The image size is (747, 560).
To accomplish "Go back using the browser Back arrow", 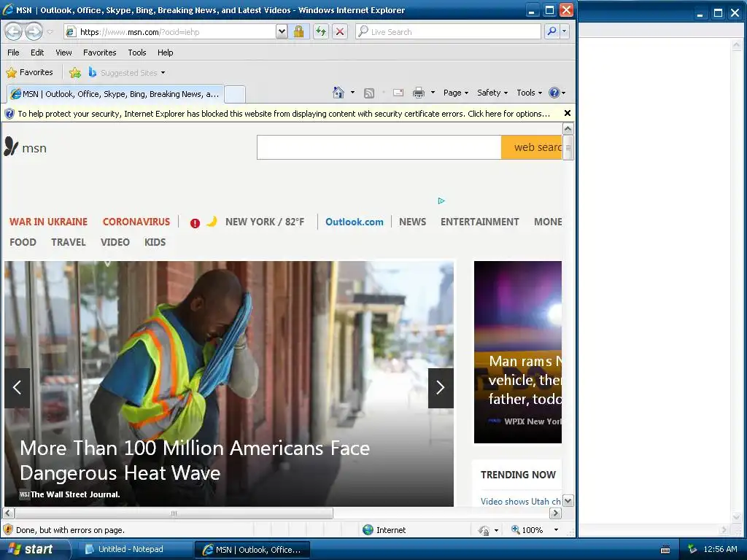I will [13, 32].
